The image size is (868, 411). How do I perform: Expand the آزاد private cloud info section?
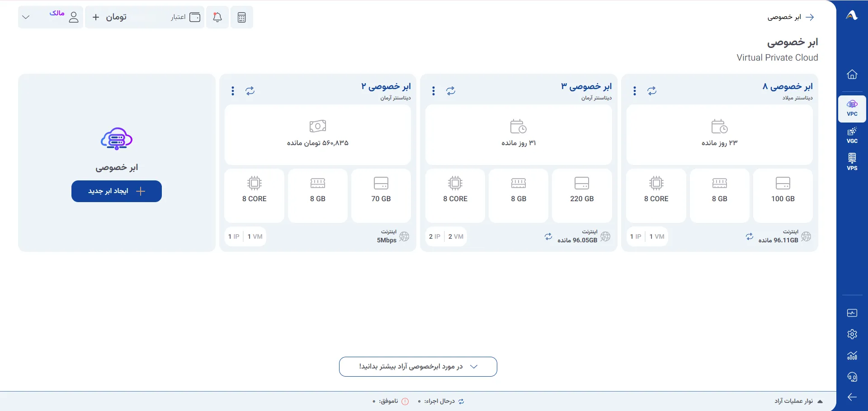click(418, 367)
